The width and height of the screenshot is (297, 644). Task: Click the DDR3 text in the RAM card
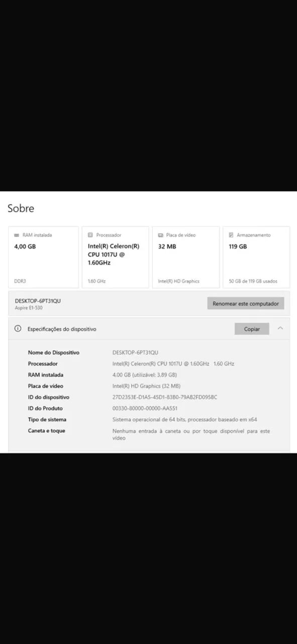coord(20,281)
